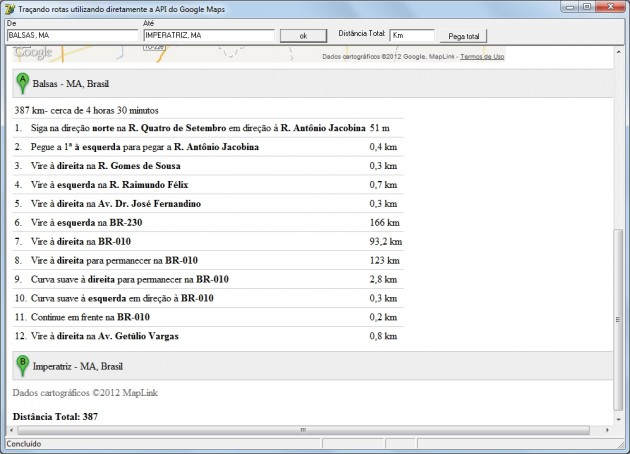Image resolution: width=630 pixels, height=454 pixels.
Task: Select 'Imperatriz - MA, Brasil' destination row
Action: [313, 366]
